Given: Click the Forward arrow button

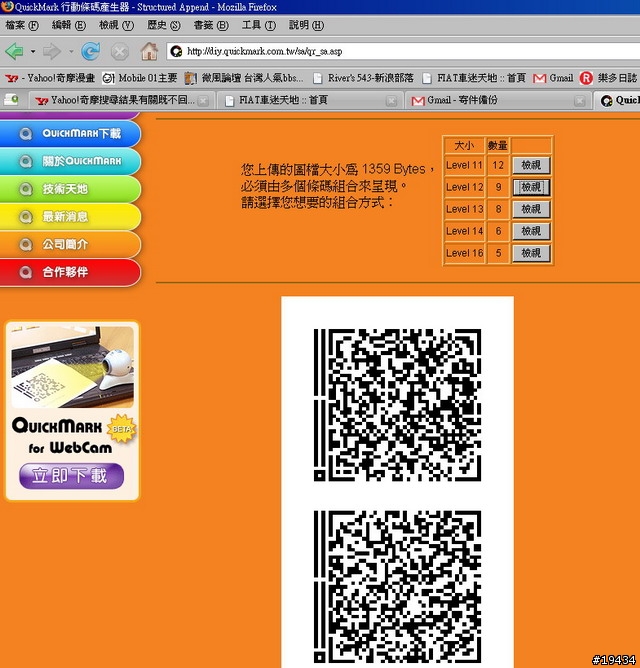Looking at the screenshot, I should tap(52, 52).
